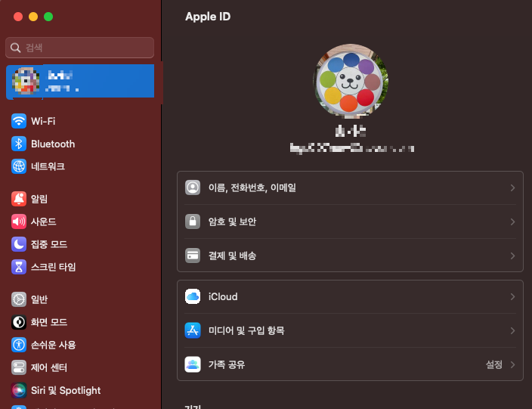Click the App Store icon for 미디어 및 구입 항목
532x409 pixels.
(x=193, y=330)
